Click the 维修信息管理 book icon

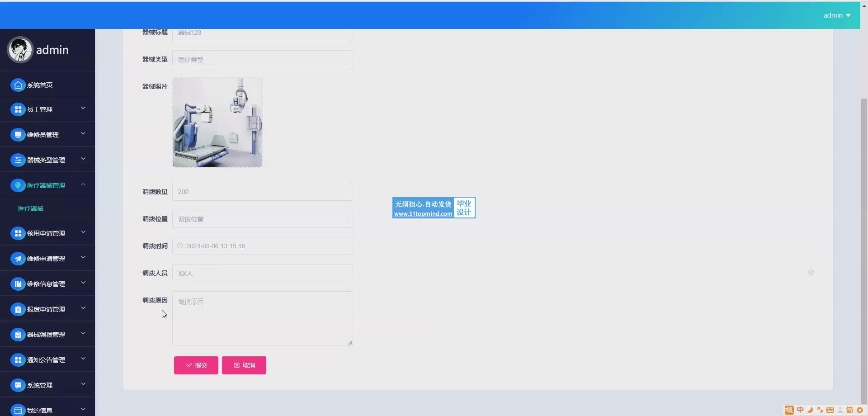click(18, 284)
